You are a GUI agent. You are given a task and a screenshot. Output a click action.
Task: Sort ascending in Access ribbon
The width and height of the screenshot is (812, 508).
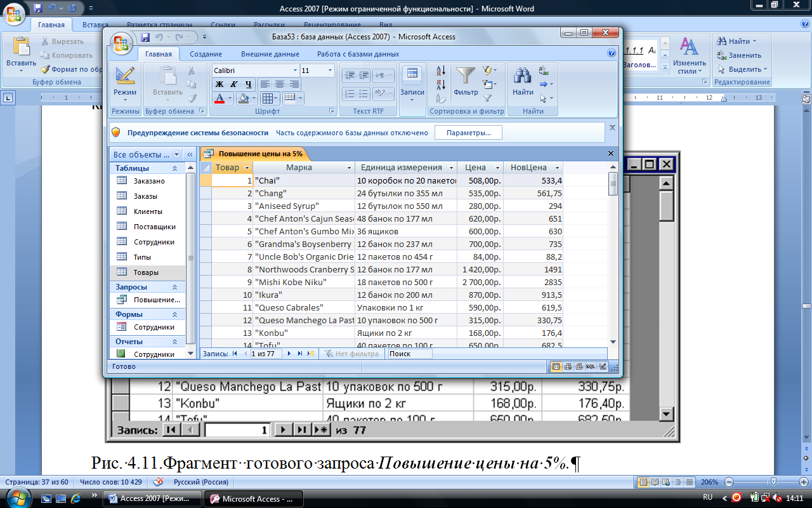tap(441, 70)
